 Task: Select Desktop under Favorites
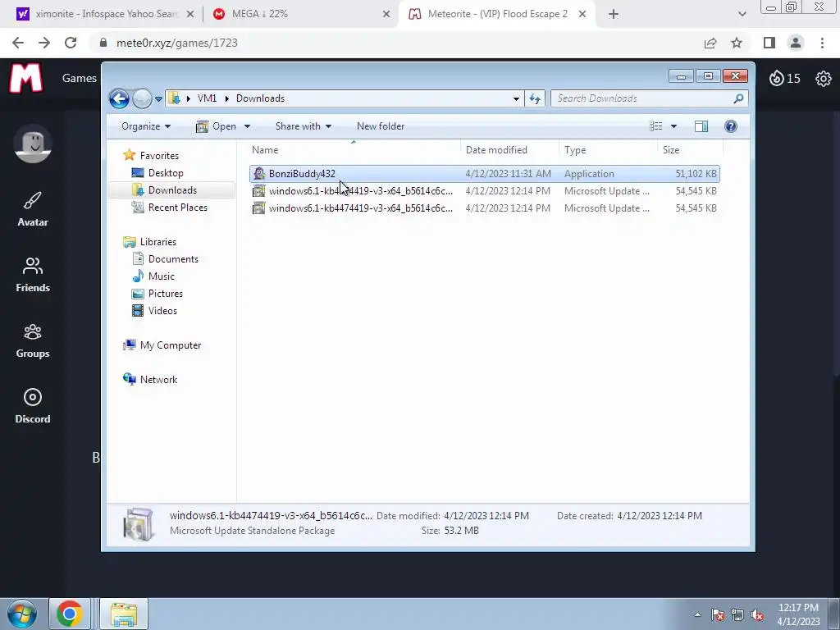point(157,173)
